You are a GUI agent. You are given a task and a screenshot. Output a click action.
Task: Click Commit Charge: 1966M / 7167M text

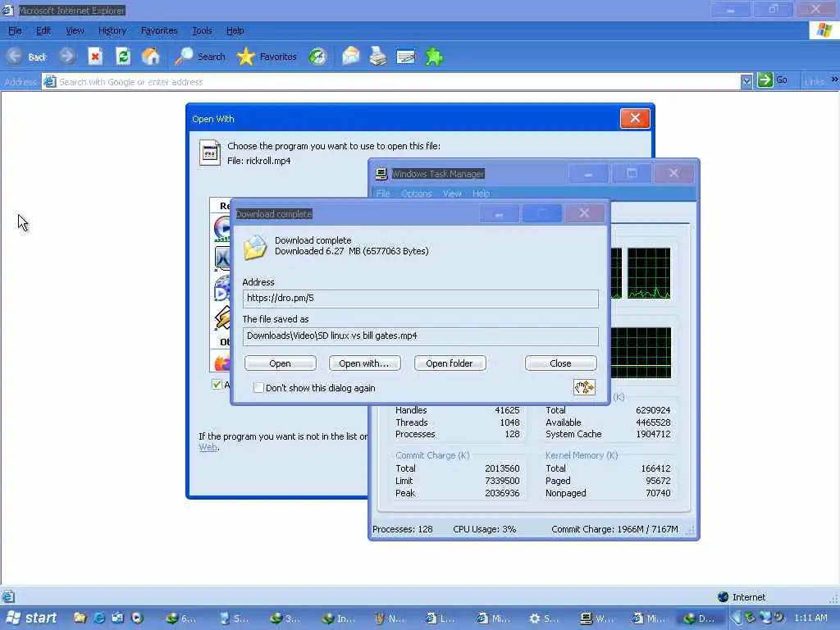tap(614, 529)
